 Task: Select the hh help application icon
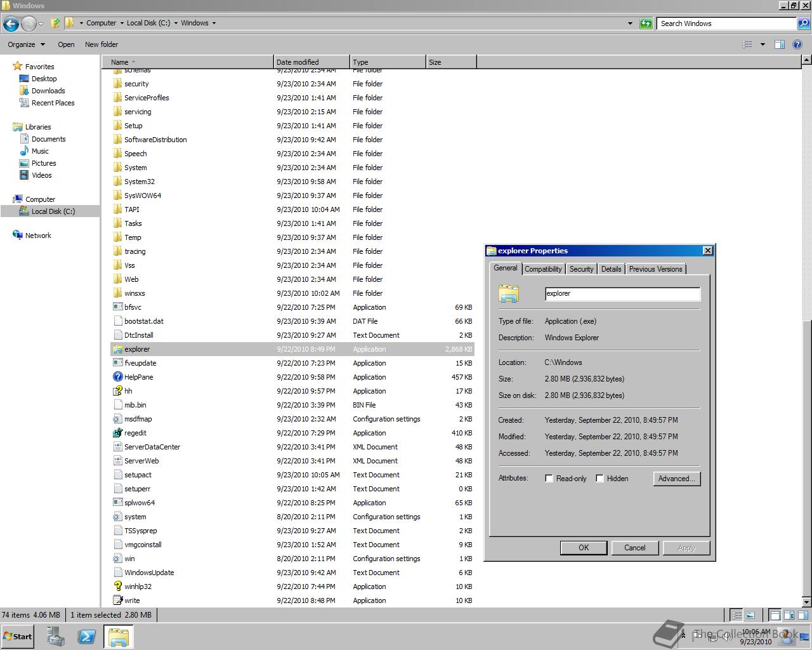pyautogui.click(x=117, y=391)
